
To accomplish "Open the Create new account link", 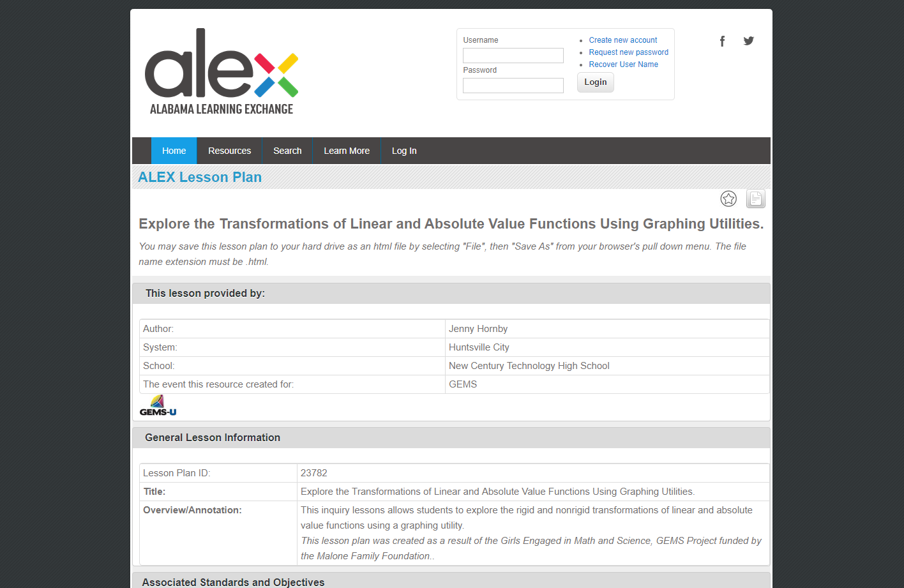I will pos(622,40).
